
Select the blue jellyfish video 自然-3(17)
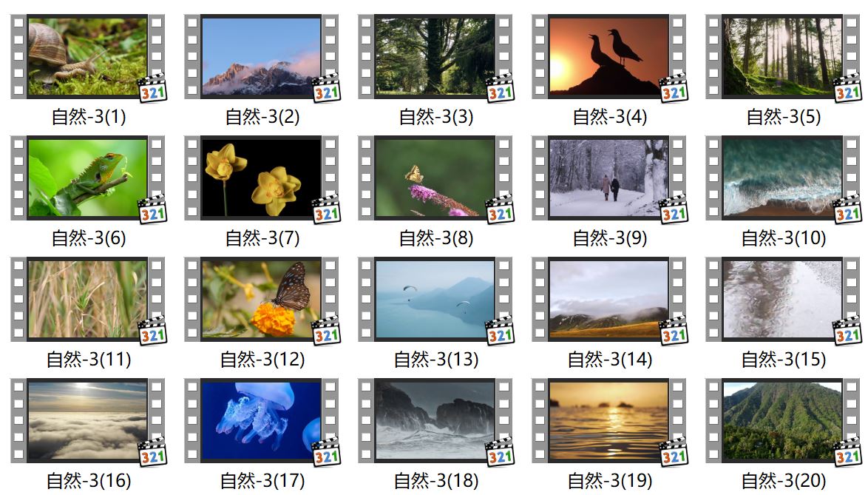[261, 420]
